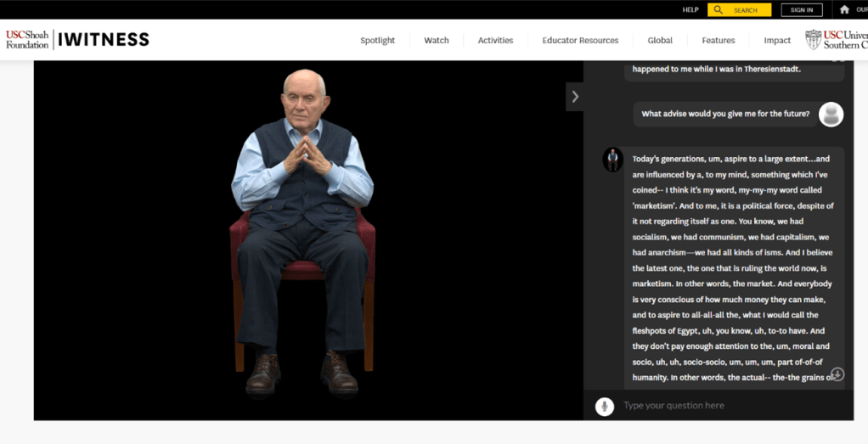868x444 pixels.
Task: Open the Features navigation item
Action: coord(718,40)
